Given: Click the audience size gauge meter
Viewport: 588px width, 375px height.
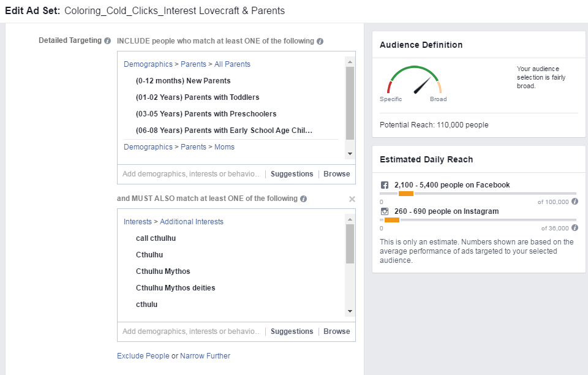Looking at the screenshot, I should point(414,80).
